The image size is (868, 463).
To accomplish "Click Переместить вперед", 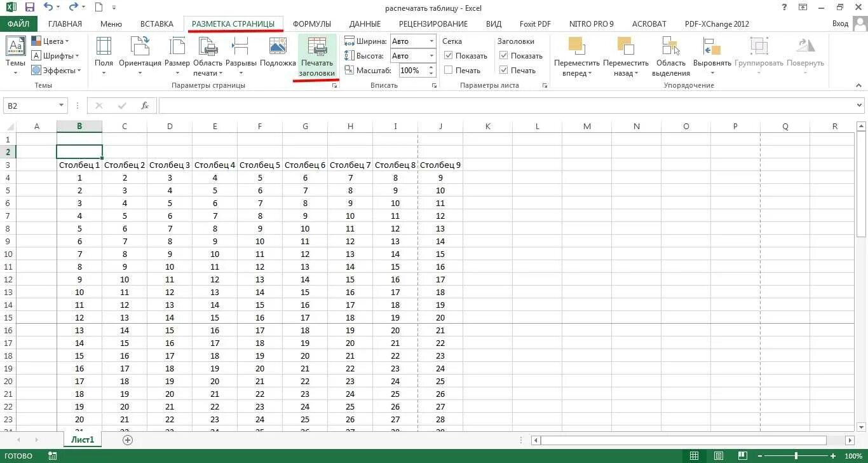I will point(577,56).
